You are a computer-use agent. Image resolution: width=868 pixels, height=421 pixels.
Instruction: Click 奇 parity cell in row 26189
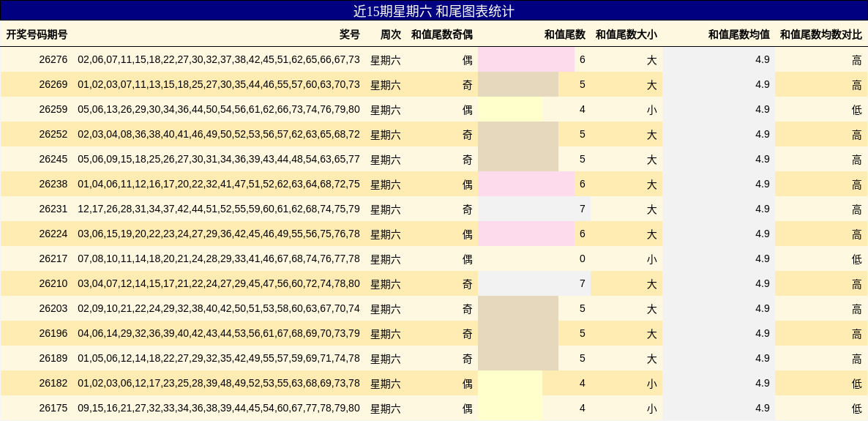(467, 359)
